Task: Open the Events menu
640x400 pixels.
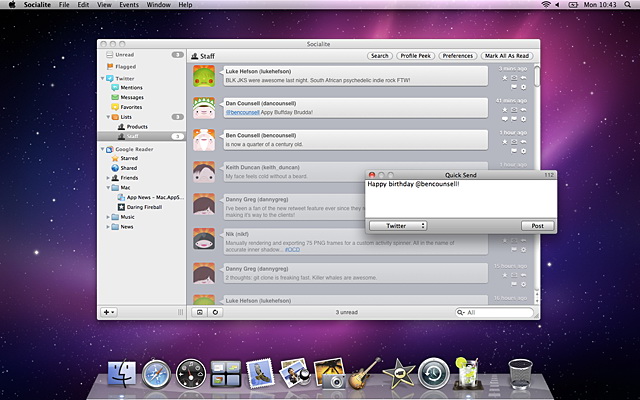Action: 128,6
